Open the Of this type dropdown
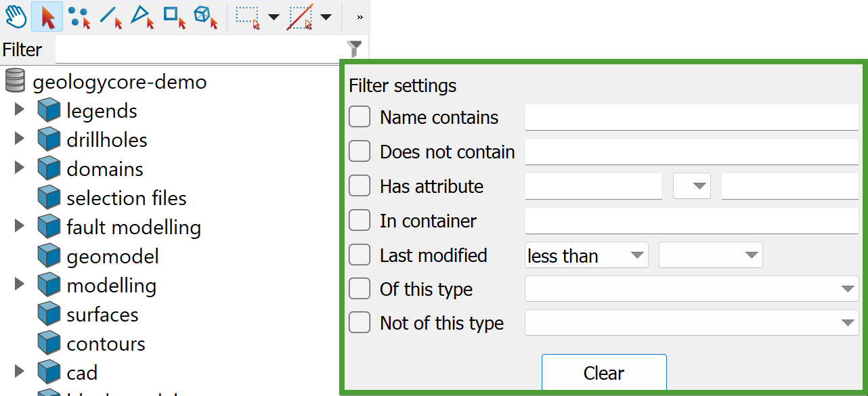This screenshot has height=396, width=868. coord(691,289)
